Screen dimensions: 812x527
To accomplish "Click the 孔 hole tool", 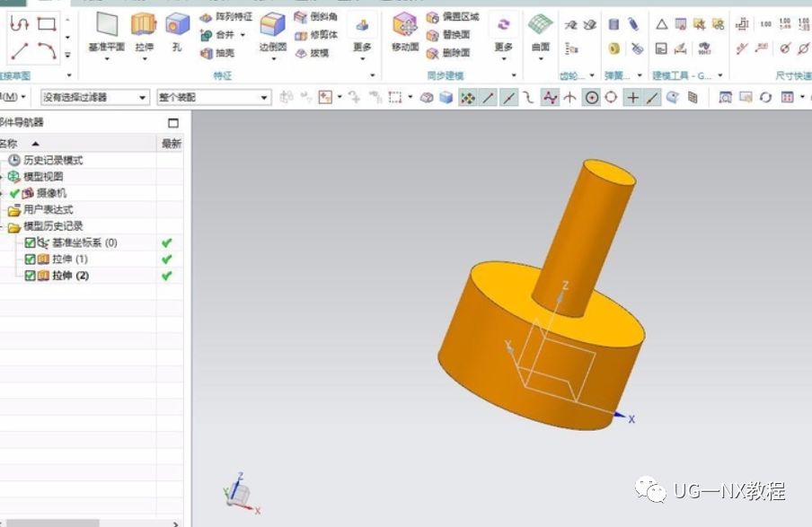I will click(x=177, y=32).
